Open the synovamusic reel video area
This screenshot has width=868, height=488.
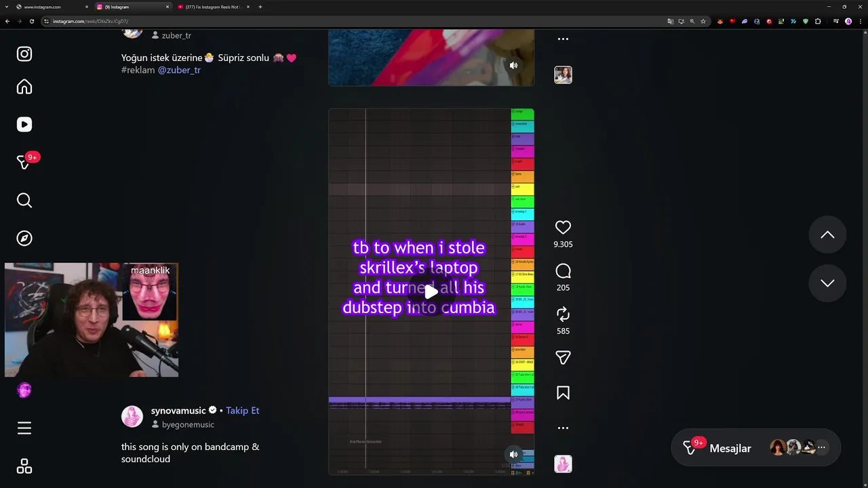tap(431, 292)
